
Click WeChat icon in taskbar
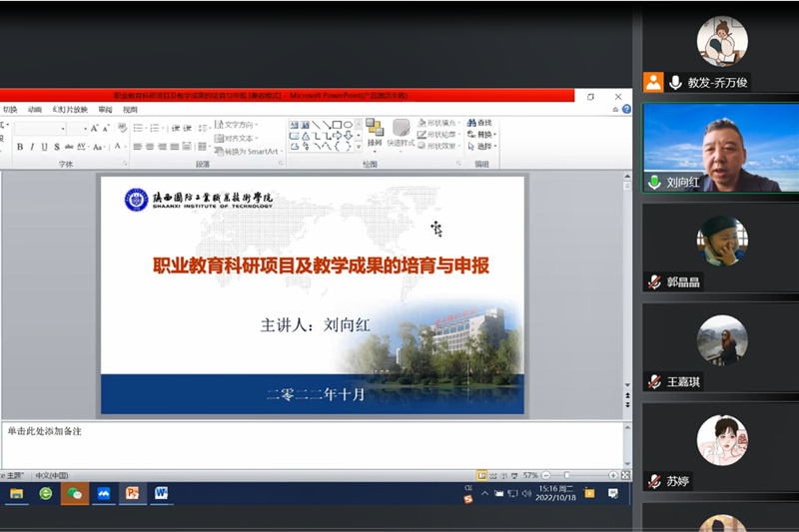[x=74, y=493]
